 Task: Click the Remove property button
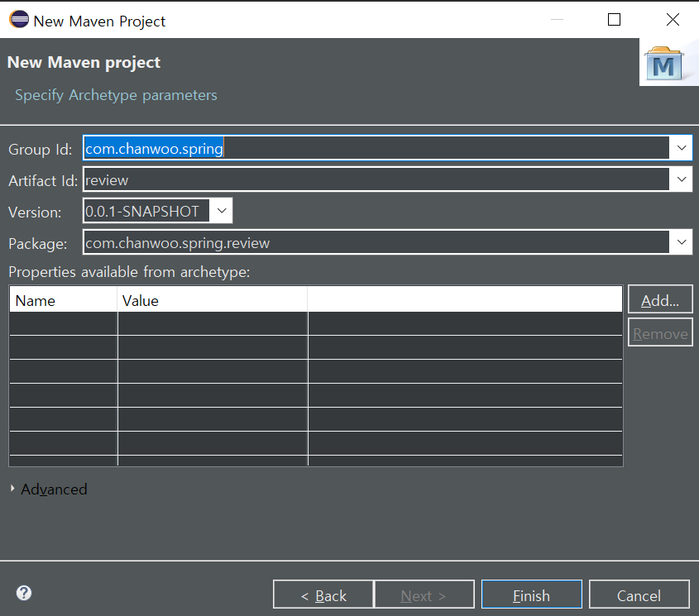[x=660, y=332]
